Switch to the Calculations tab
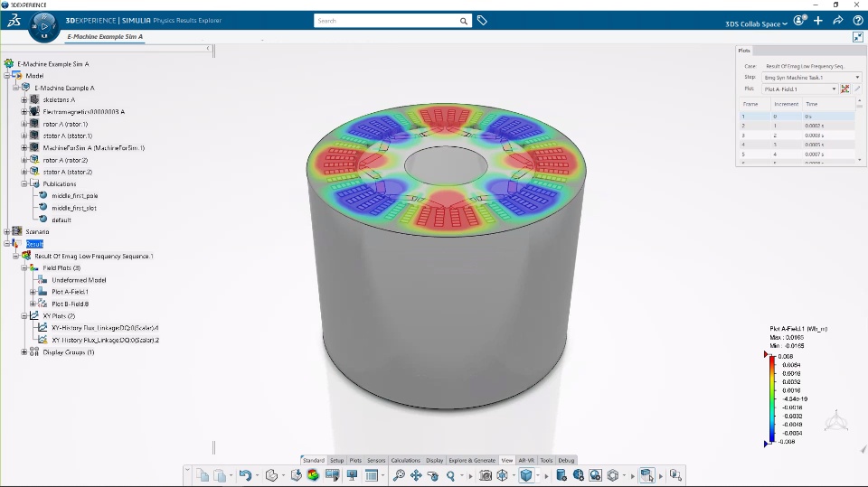 click(406, 461)
